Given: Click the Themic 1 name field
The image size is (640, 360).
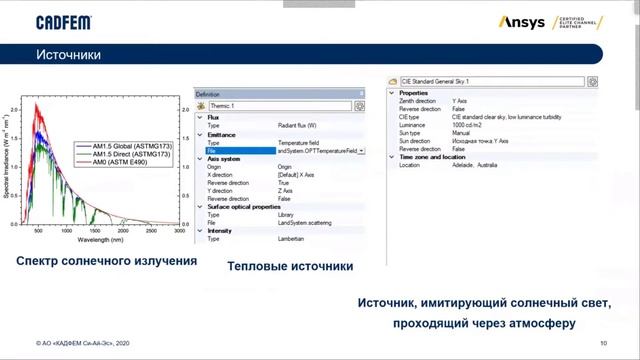Looking at the screenshot, I should (x=280, y=106).
